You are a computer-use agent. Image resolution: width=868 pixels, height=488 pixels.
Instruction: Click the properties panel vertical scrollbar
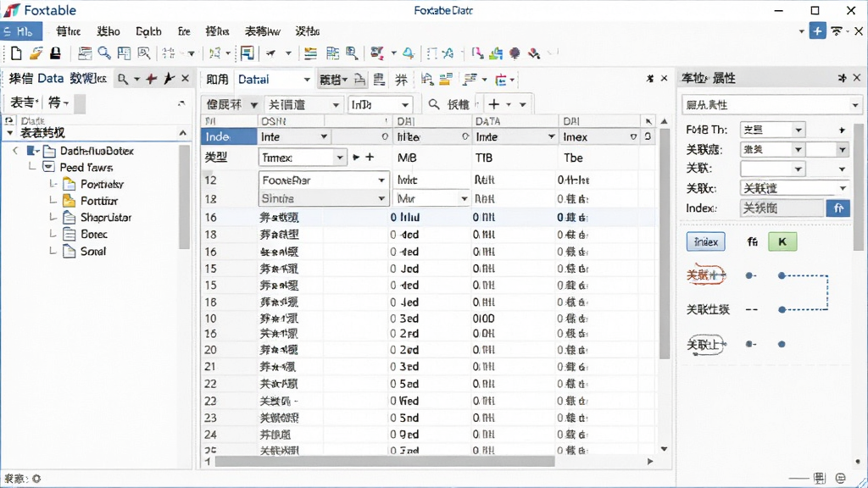point(858,186)
